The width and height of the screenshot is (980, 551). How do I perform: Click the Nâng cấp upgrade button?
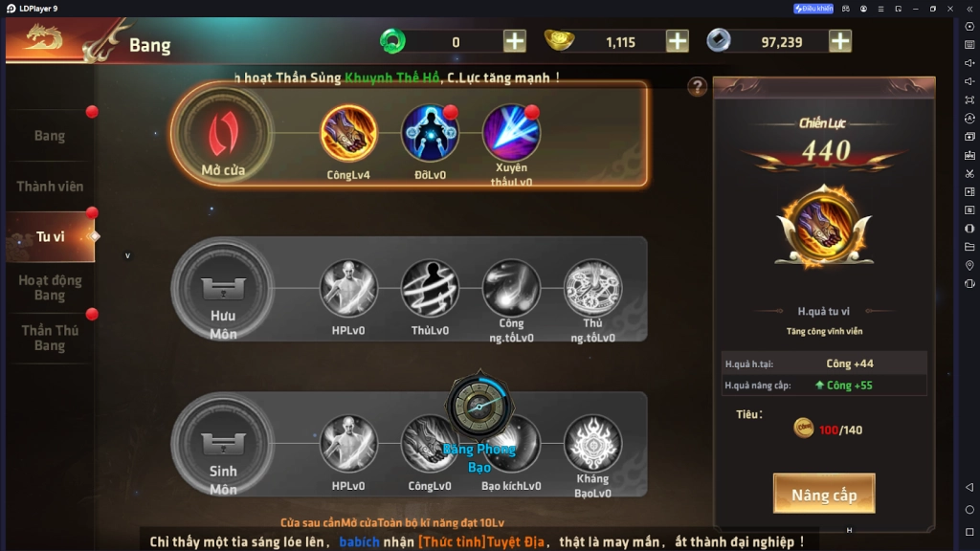(x=824, y=495)
